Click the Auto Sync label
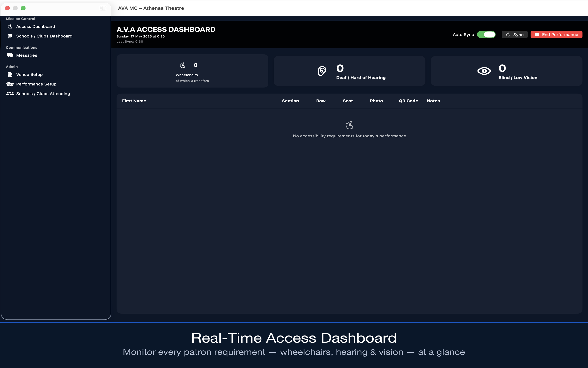The height and width of the screenshot is (368, 588). pyautogui.click(x=463, y=35)
